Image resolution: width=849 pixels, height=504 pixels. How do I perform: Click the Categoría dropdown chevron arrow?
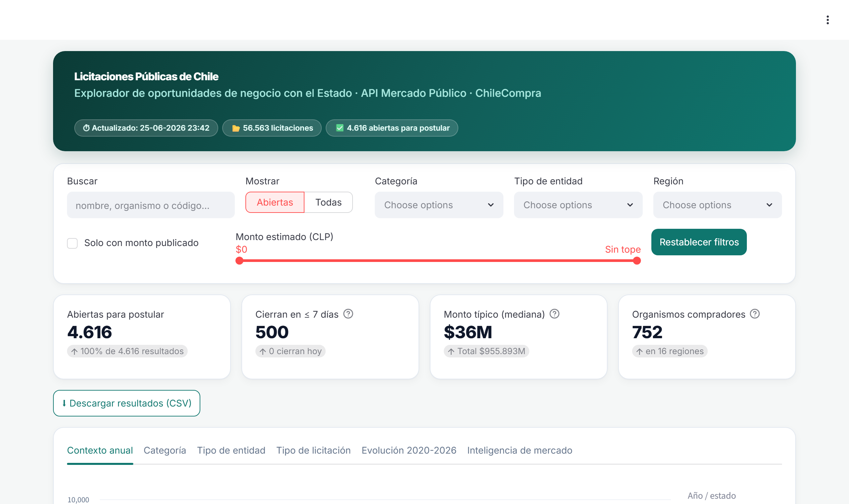click(x=491, y=205)
